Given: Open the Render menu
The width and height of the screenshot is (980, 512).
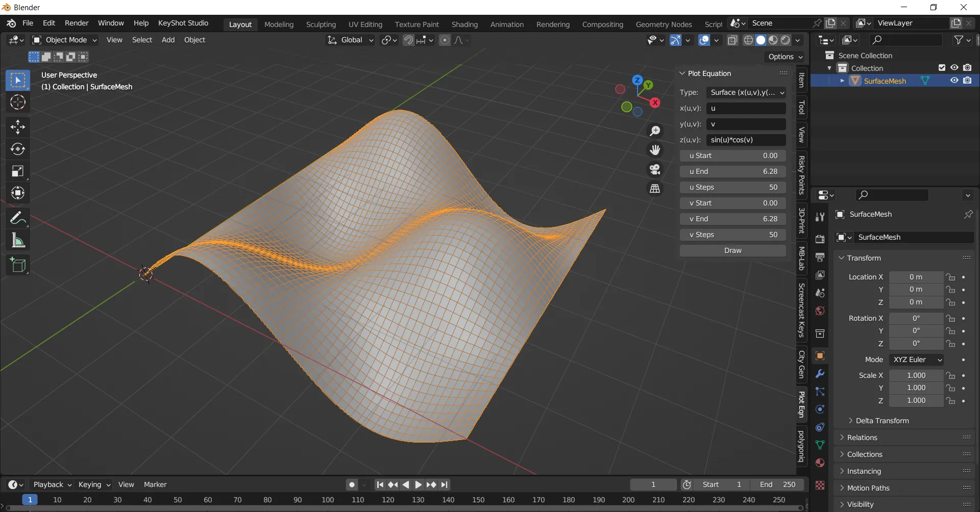Looking at the screenshot, I should pyautogui.click(x=77, y=23).
